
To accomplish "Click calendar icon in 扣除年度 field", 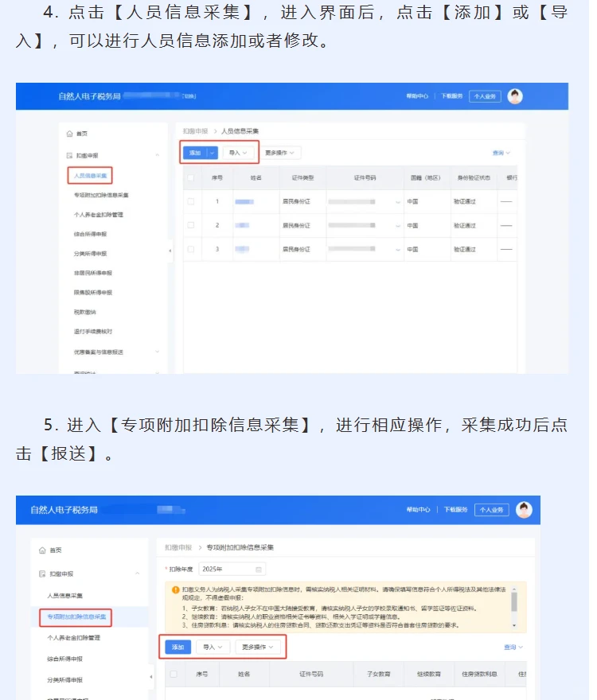I will (258, 570).
